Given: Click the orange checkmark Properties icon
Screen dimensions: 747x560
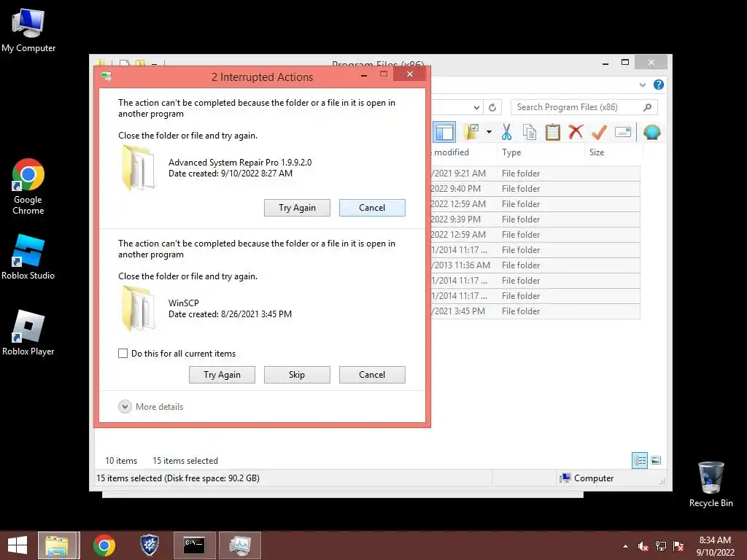Looking at the screenshot, I should [599, 132].
